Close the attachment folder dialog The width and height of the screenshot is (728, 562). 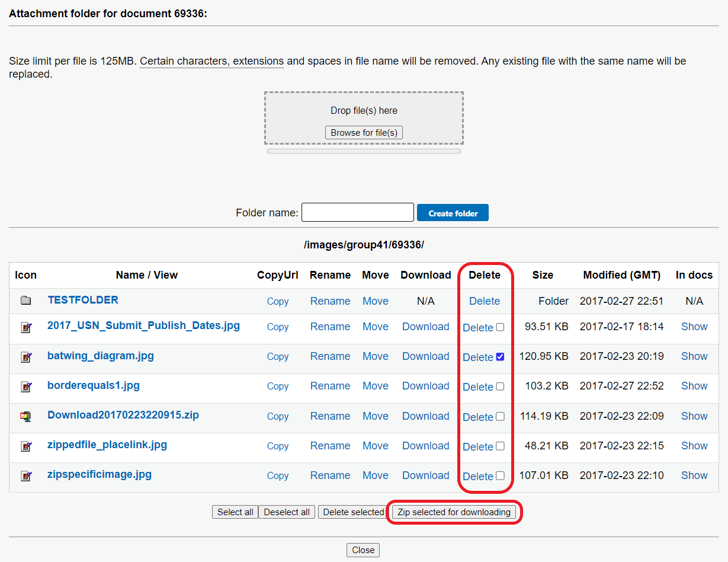coord(363,550)
